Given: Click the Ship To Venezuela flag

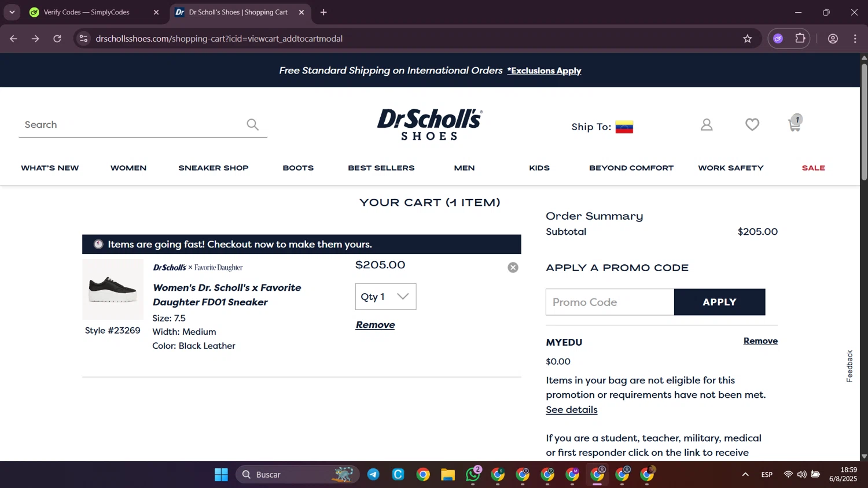Looking at the screenshot, I should coord(624,127).
